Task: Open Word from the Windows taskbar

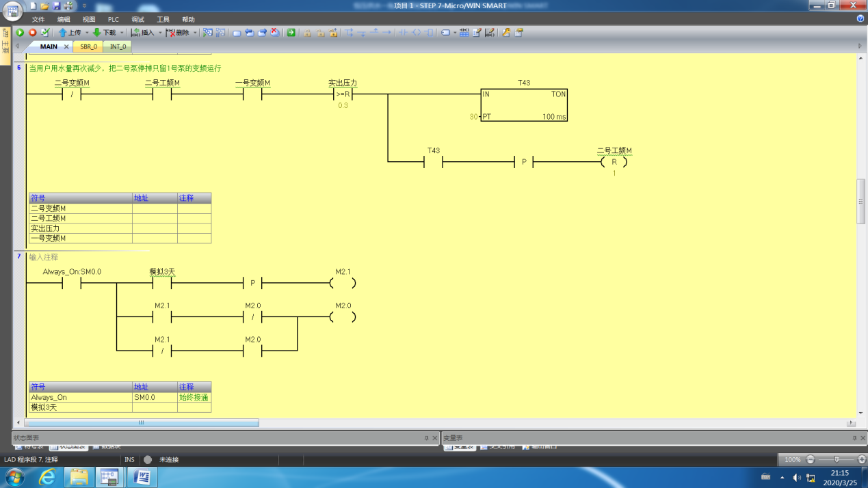Action: coord(142,476)
